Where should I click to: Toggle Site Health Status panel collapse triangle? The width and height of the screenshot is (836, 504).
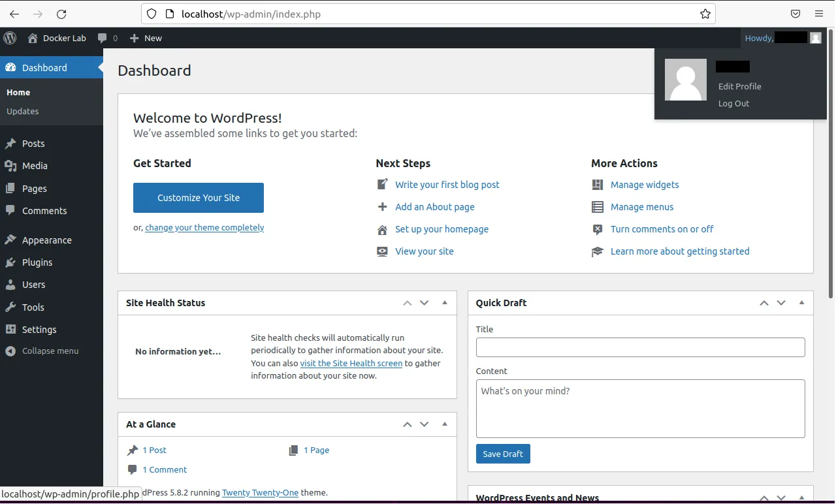[x=445, y=303]
